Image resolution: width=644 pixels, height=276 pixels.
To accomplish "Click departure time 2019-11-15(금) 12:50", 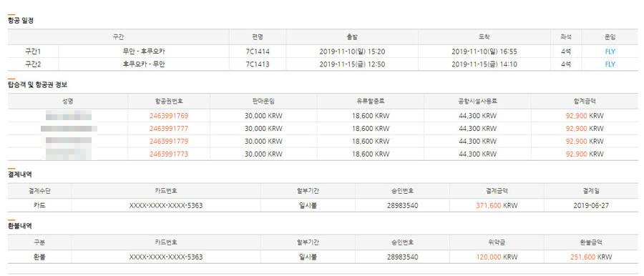I will 352,64.
